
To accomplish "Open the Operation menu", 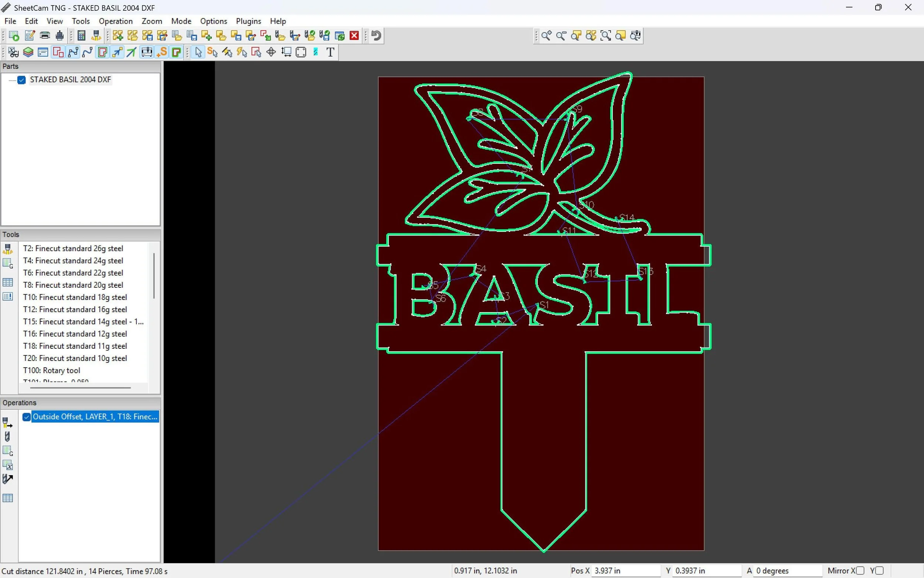I will click(x=115, y=21).
